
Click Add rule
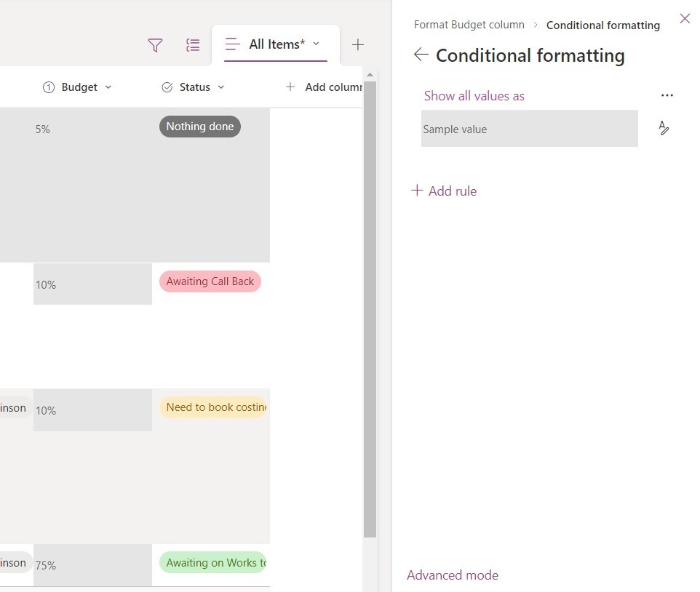(x=444, y=191)
